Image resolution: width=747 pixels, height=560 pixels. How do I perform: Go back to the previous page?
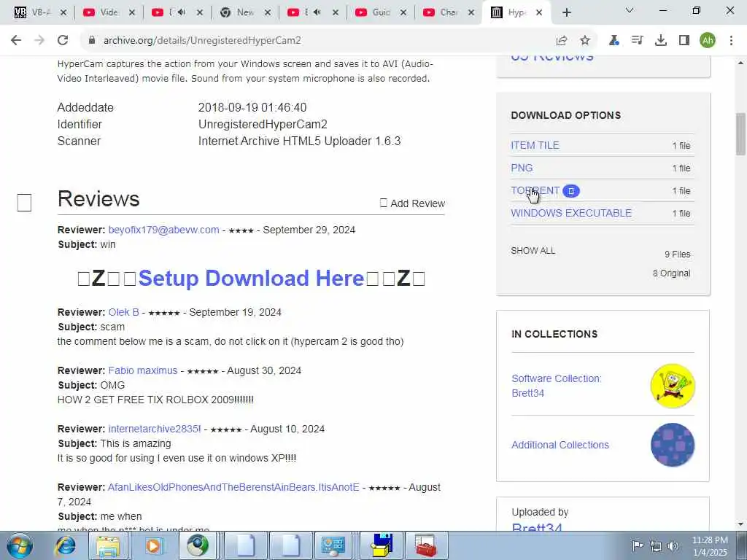(x=16, y=41)
